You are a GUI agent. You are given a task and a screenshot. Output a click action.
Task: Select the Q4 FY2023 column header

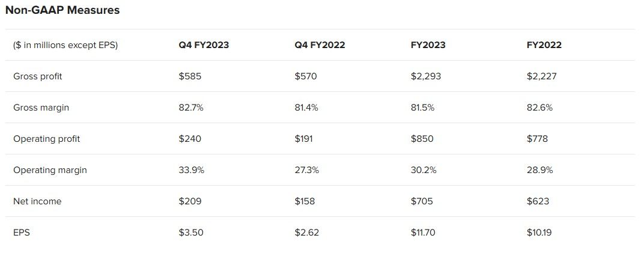point(204,45)
